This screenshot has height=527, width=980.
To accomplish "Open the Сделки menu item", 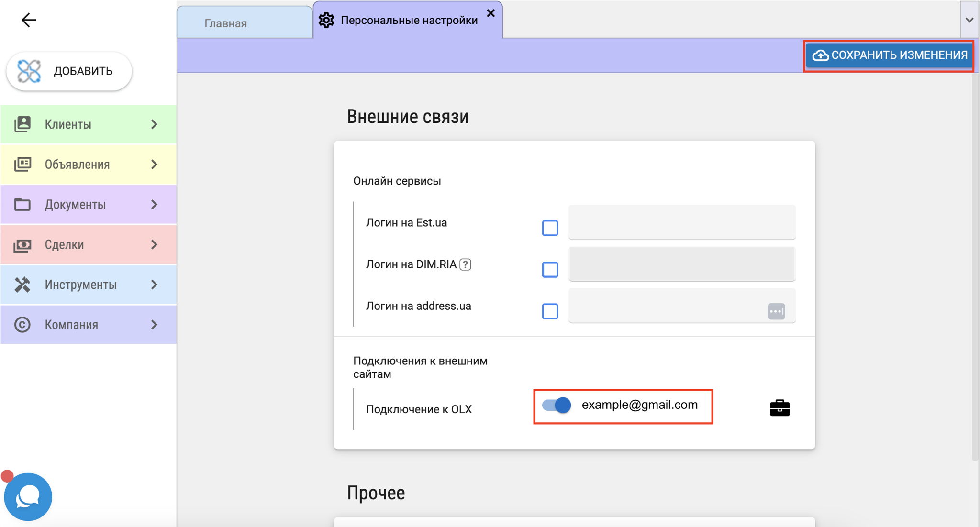I will tap(89, 245).
